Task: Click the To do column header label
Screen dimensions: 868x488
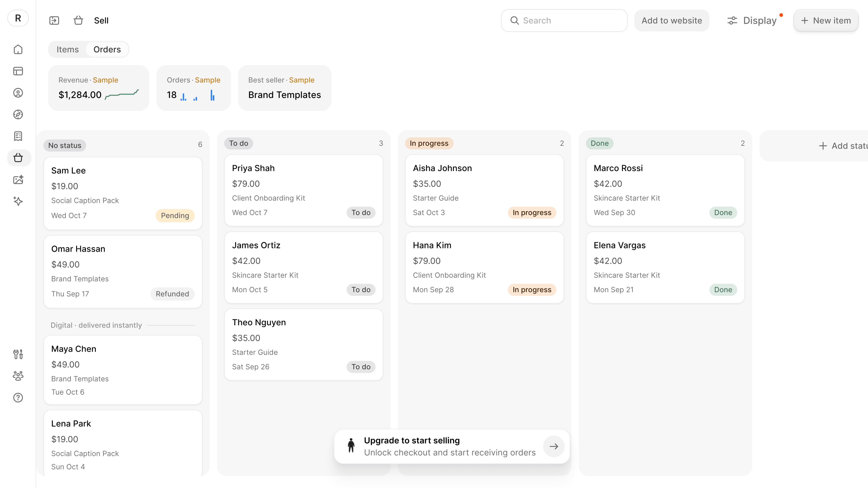Action: click(238, 143)
